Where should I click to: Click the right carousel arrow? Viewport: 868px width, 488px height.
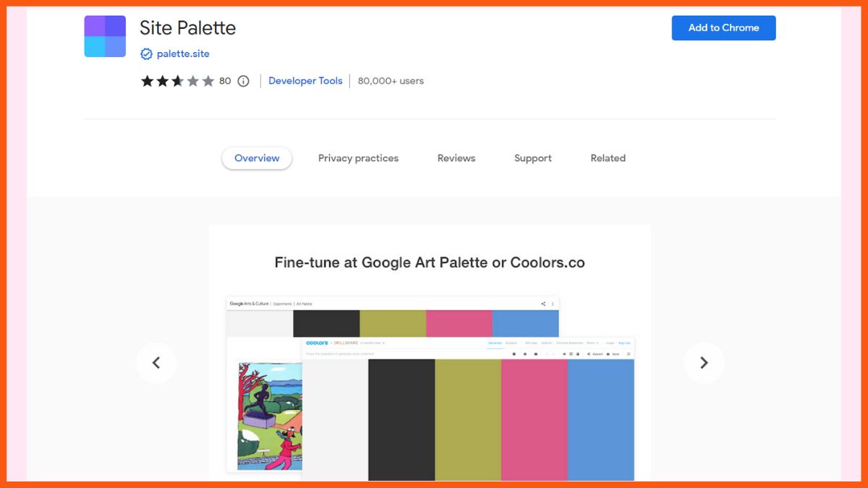704,362
